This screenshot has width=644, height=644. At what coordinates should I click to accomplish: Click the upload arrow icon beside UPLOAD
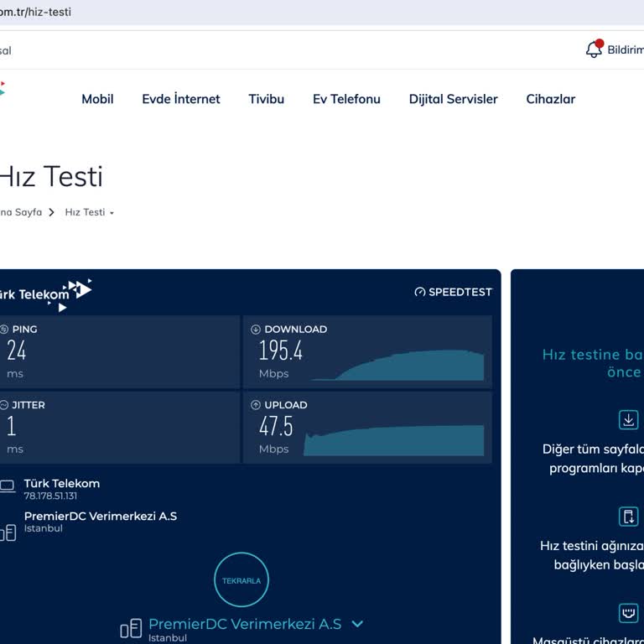(x=256, y=405)
